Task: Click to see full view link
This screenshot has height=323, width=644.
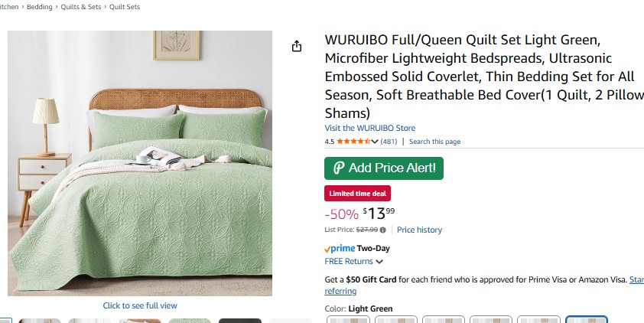Action: click(x=140, y=305)
